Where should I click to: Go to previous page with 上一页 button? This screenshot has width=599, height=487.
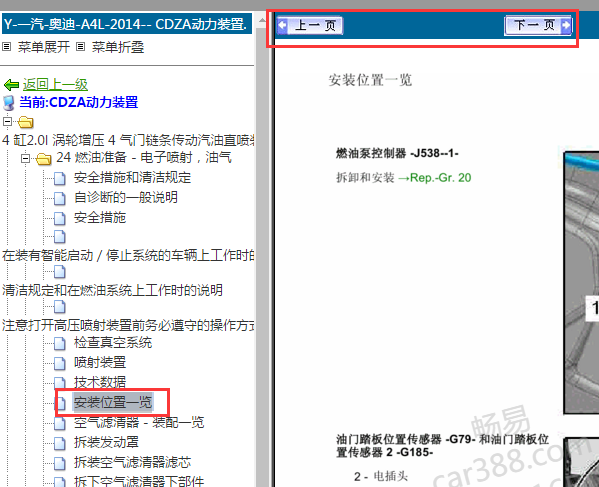point(310,26)
